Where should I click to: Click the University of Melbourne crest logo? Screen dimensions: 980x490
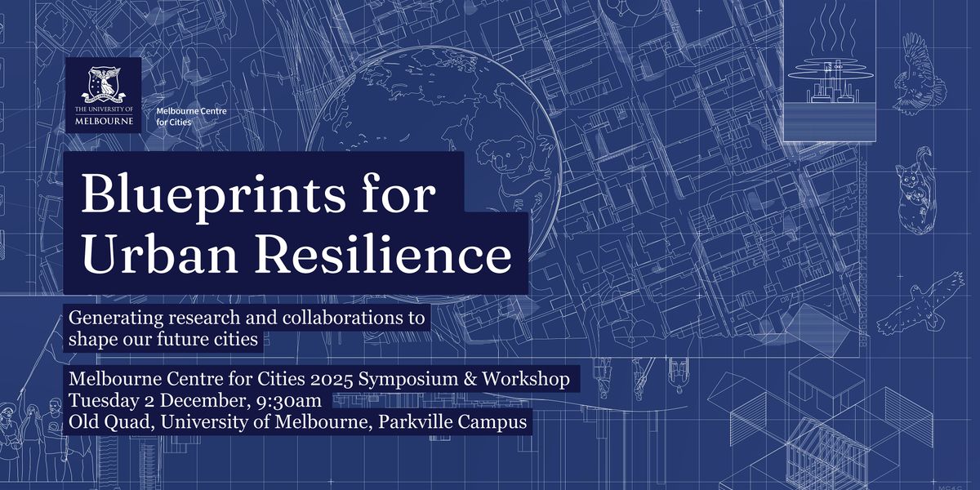(103, 92)
